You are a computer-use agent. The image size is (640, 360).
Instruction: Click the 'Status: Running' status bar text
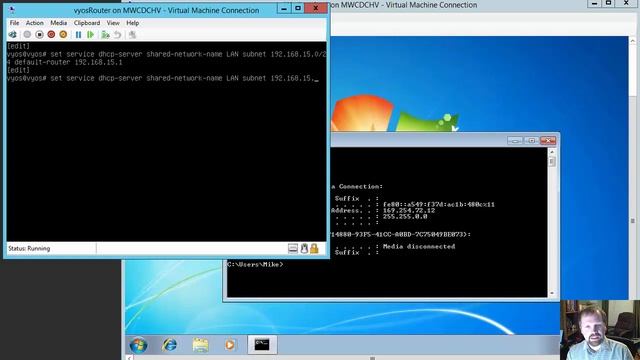tap(29, 249)
